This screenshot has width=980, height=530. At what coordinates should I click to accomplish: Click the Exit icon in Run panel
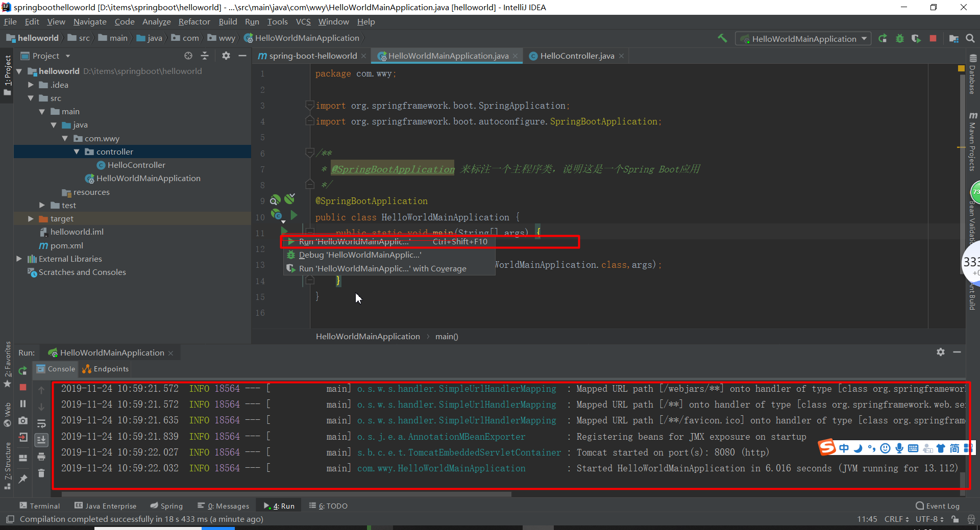[x=22, y=437]
